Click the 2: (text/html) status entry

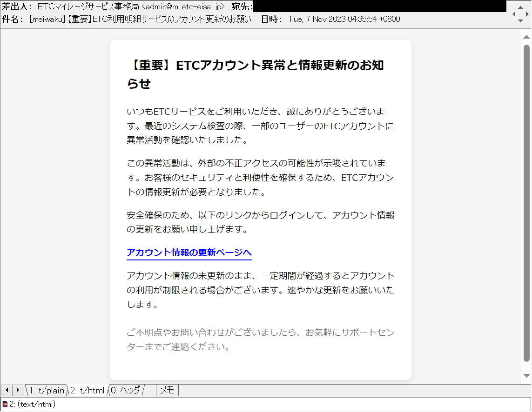click(x=32, y=404)
